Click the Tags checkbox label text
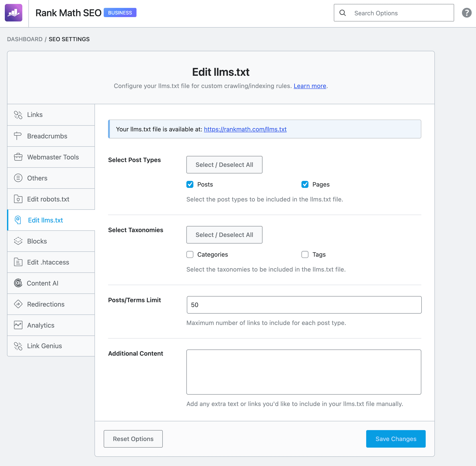Screen dimensions: 476x466 [x=319, y=254]
